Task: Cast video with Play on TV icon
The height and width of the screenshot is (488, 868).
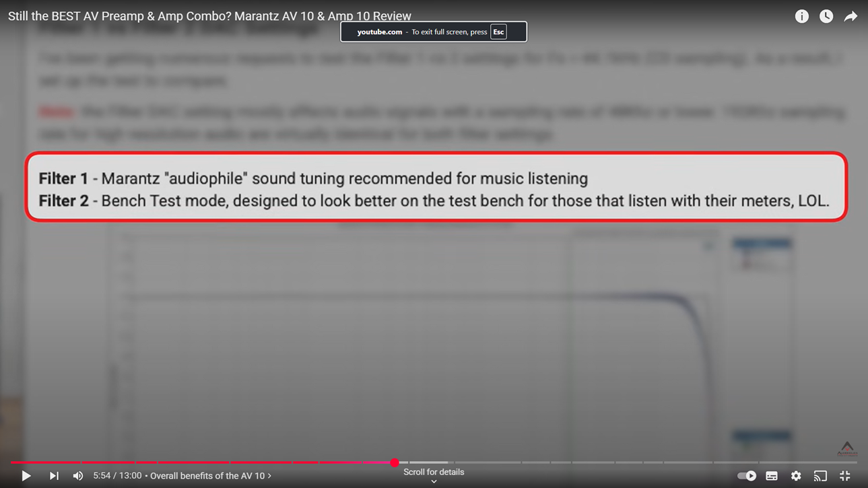Action: tap(820, 476)
